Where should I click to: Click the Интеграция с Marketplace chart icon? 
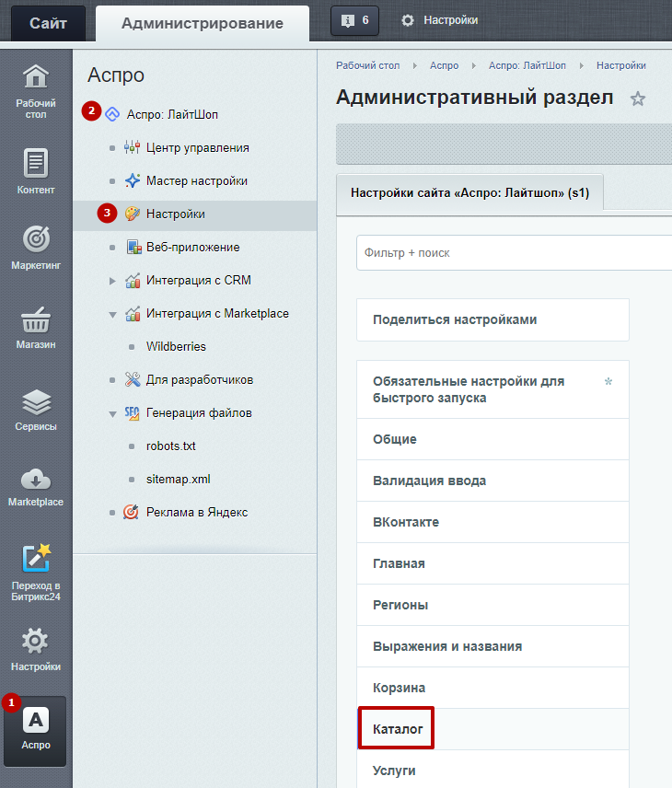tap(133, 313)
